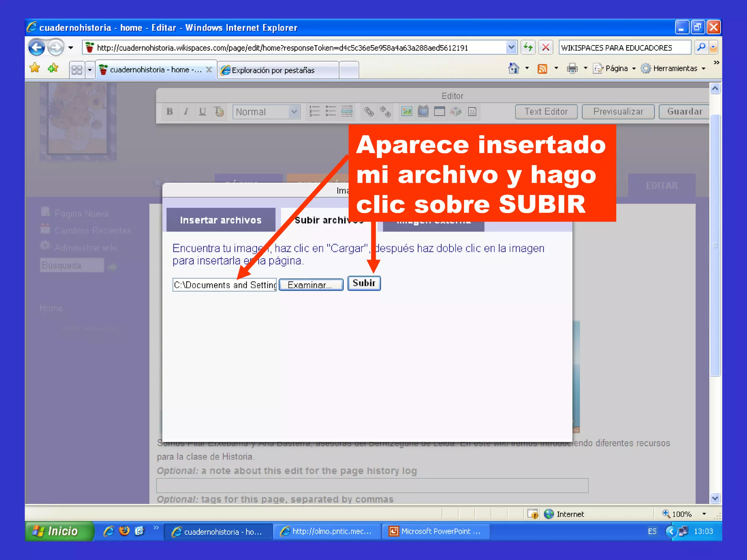
Task: Open recent pages dropdown next to Forward
Action: [x=71, y=48]
